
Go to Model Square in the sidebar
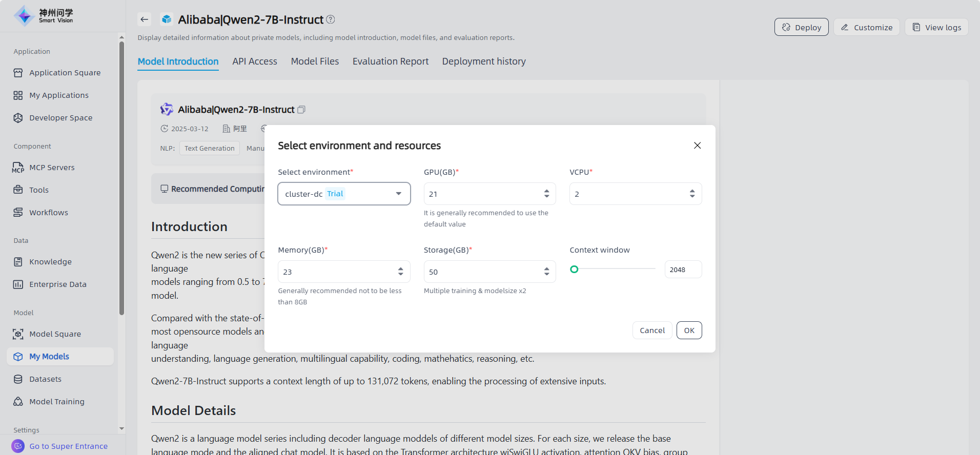pos(55,334)
